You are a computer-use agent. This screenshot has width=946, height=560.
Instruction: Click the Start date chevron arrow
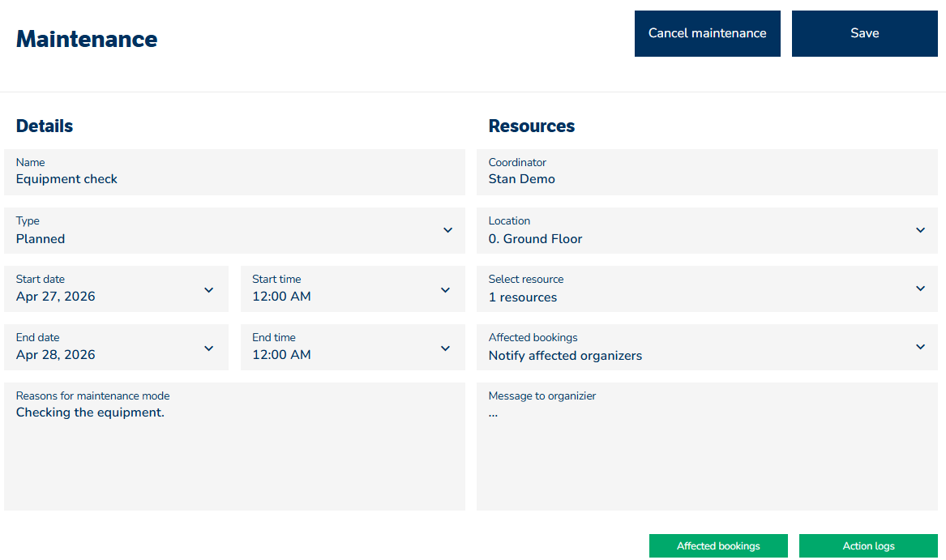point(208,289)
